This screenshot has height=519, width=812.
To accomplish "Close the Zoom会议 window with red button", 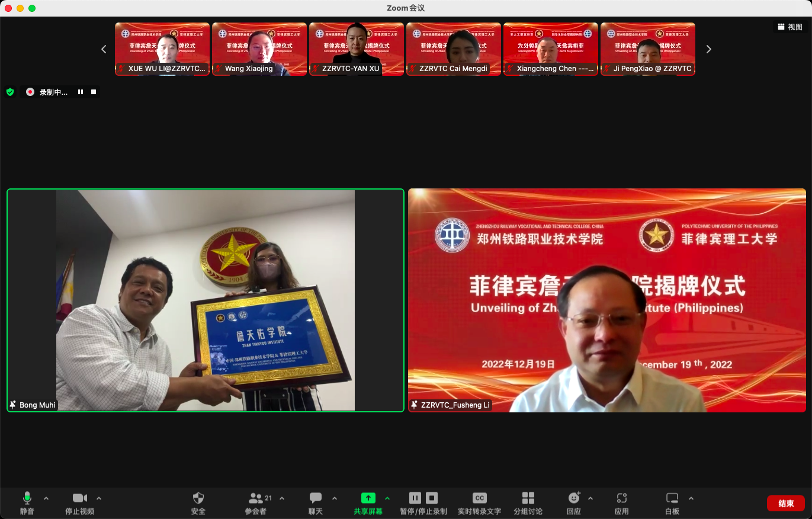I will click(8, 8).
